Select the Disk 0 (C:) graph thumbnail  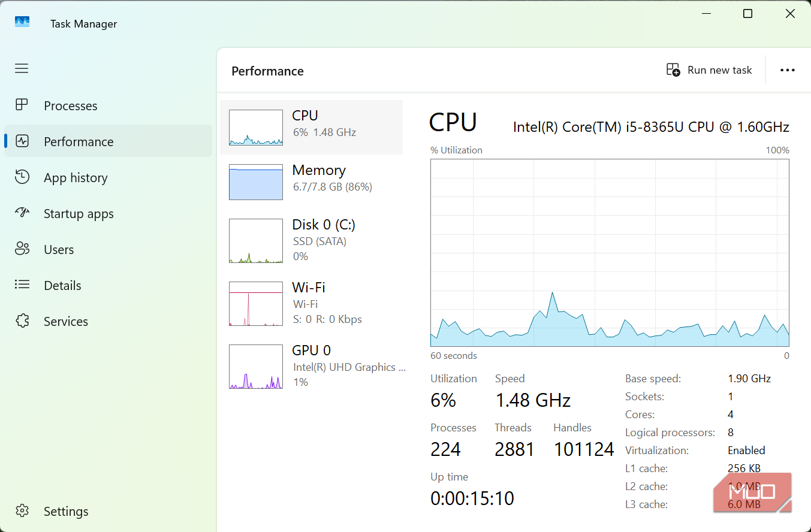point(256,241)
